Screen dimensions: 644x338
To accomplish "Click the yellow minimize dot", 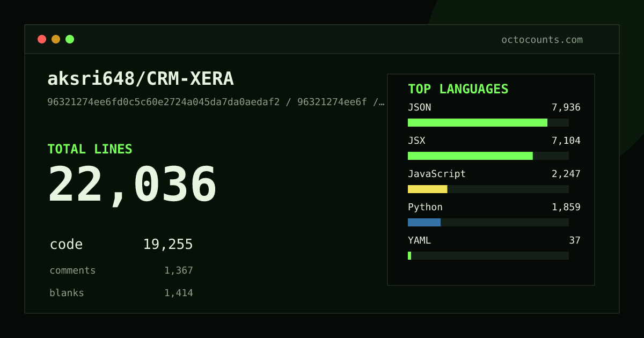I will tap(56, 39).
